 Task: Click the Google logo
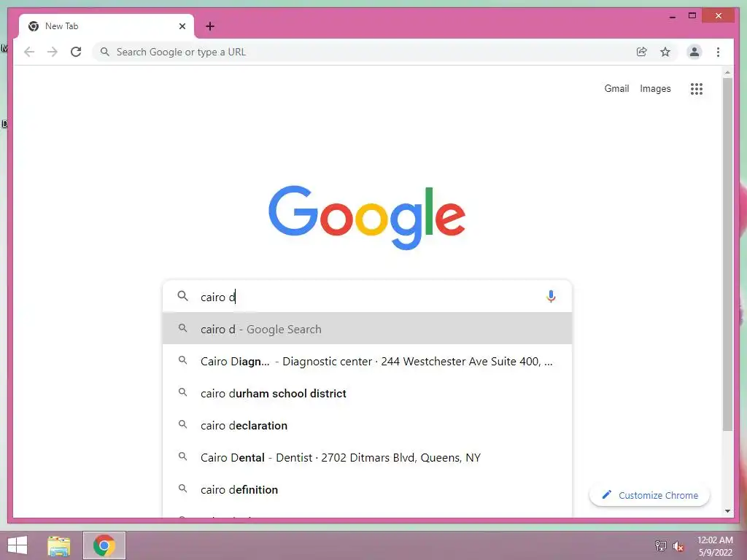367,217
